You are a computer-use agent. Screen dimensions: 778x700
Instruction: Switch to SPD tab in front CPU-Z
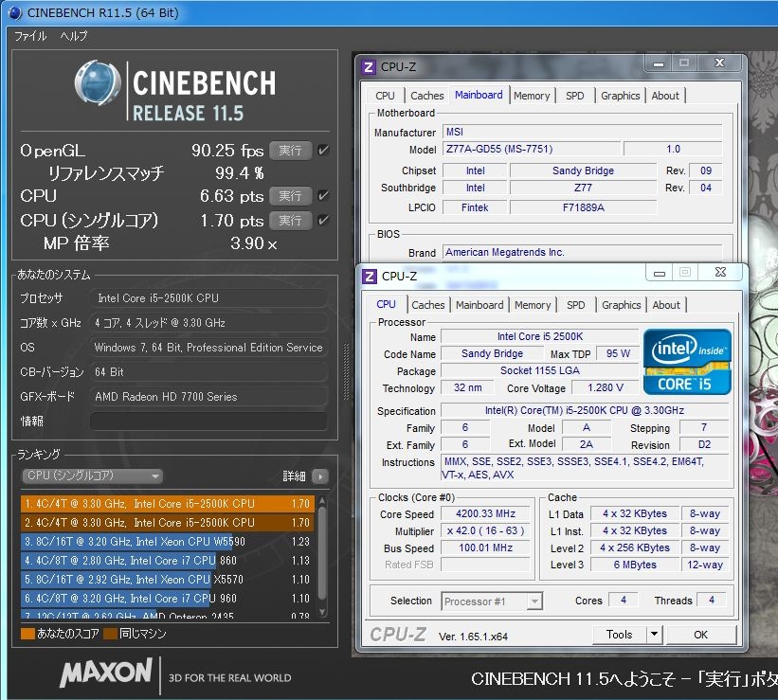[575, 305]
